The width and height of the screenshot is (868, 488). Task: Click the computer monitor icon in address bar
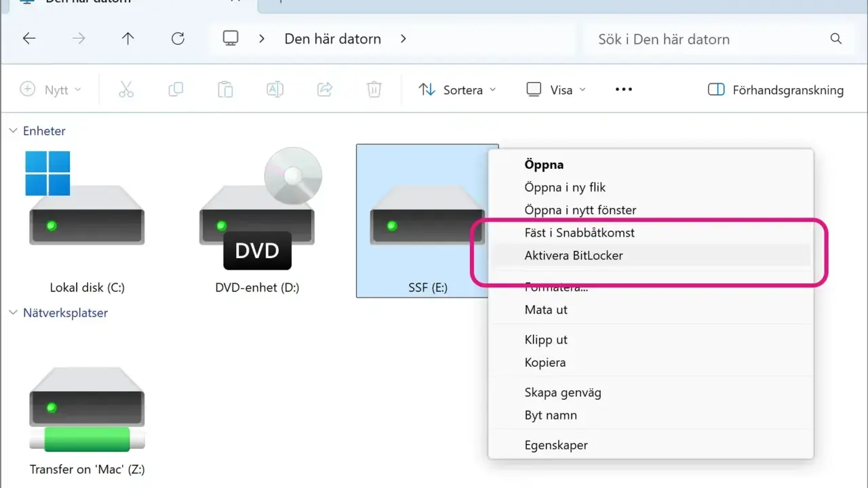(x=231, y=39)
